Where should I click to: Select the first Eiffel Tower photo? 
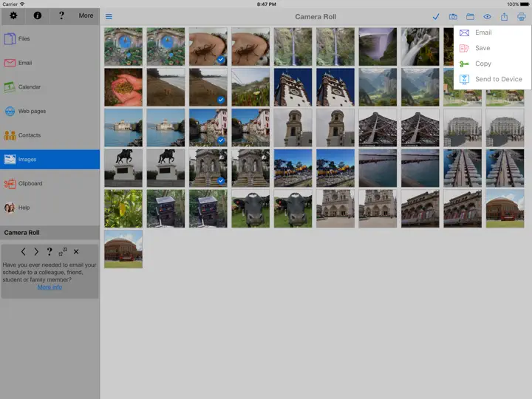click(378, 128)
